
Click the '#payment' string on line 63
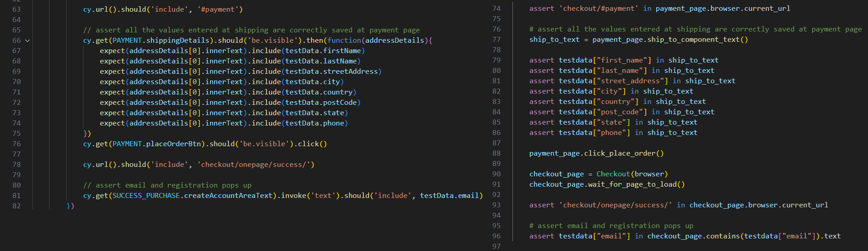tap(220, 9)
